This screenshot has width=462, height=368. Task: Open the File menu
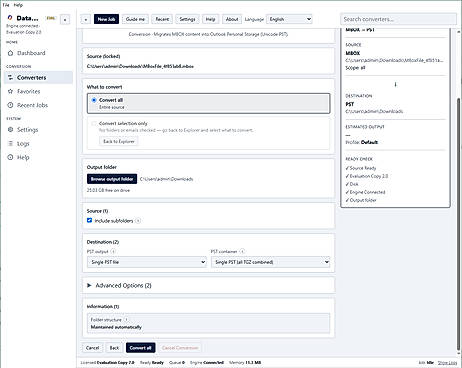6,5
